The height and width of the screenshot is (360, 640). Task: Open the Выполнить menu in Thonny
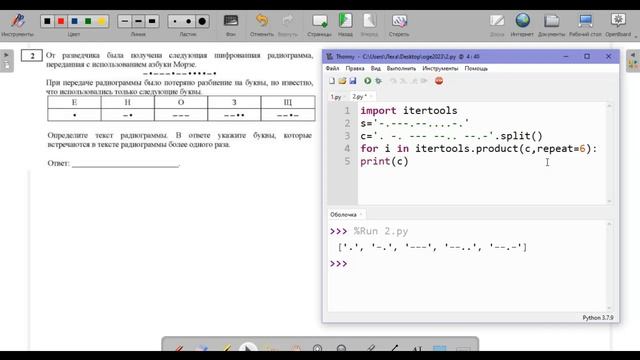click(401, 69)
